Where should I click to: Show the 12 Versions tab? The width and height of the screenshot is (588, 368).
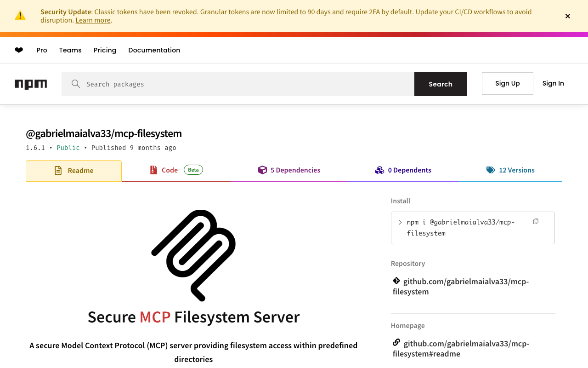click(510, 170)
